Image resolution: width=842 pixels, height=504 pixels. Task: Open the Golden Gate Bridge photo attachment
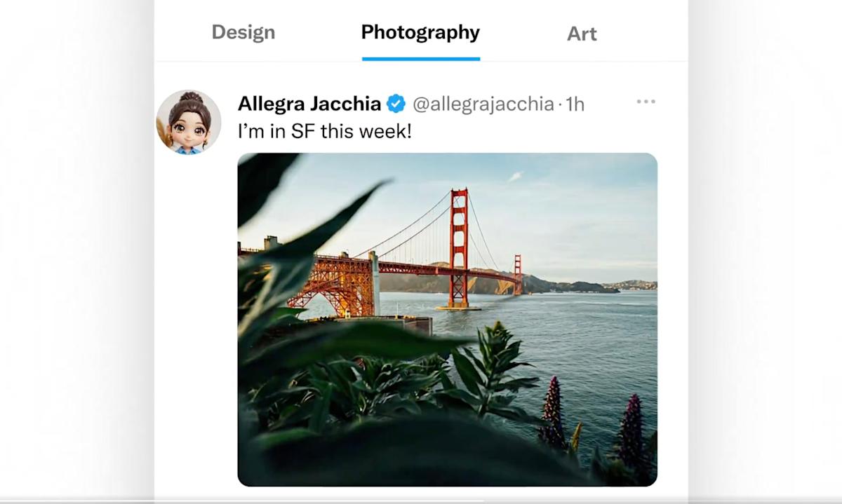447,319
